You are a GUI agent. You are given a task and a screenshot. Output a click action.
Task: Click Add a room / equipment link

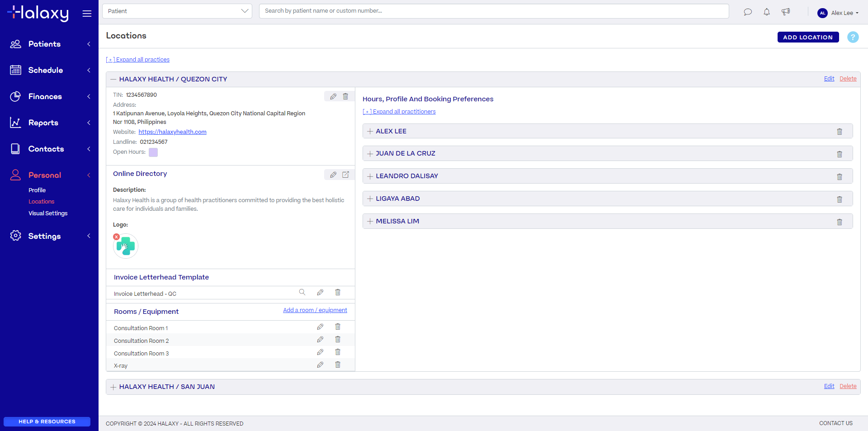[x=315, y=310]
